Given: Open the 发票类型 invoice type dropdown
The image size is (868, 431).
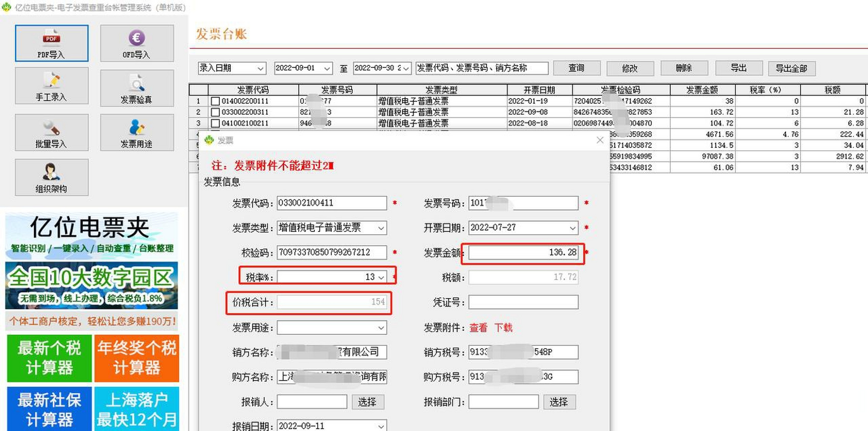Looking at the screenshot, I should point(380,228).
